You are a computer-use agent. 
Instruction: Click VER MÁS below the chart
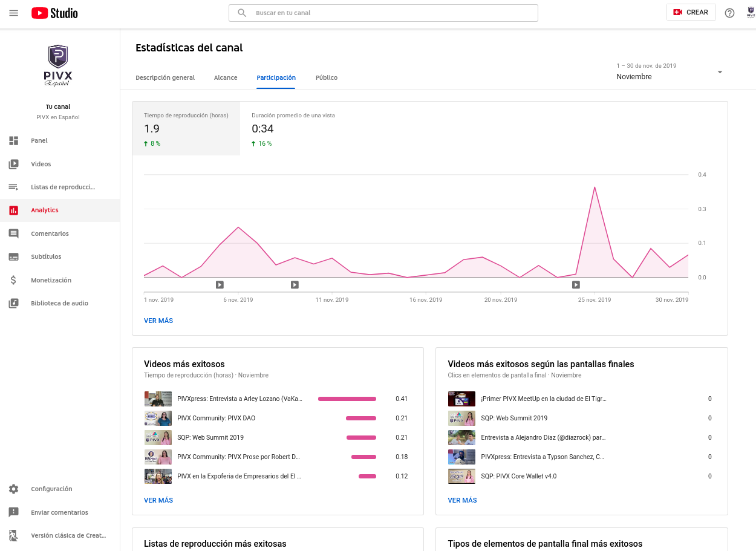(x=158, y=321)
